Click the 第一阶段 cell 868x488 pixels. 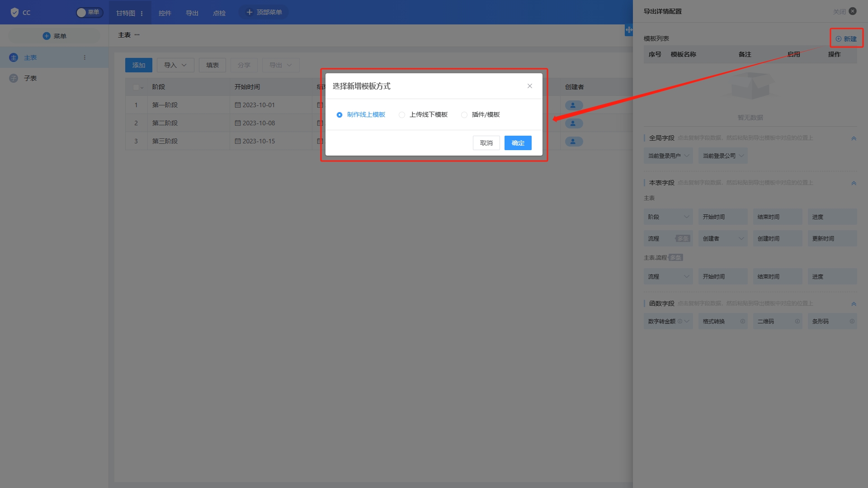pyautogui.click(x=189, y=105)
